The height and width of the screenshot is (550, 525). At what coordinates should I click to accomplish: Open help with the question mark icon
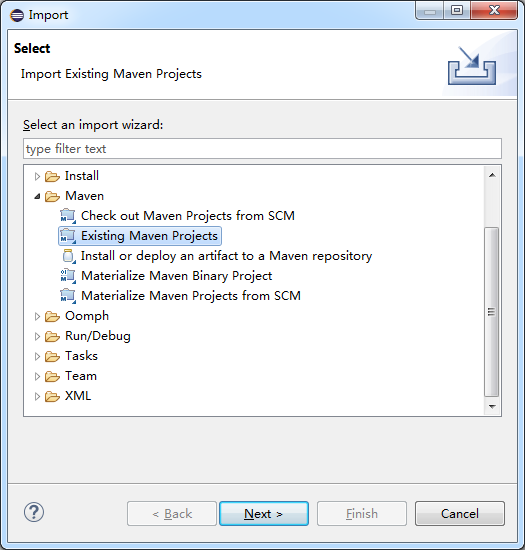point(34,512)
